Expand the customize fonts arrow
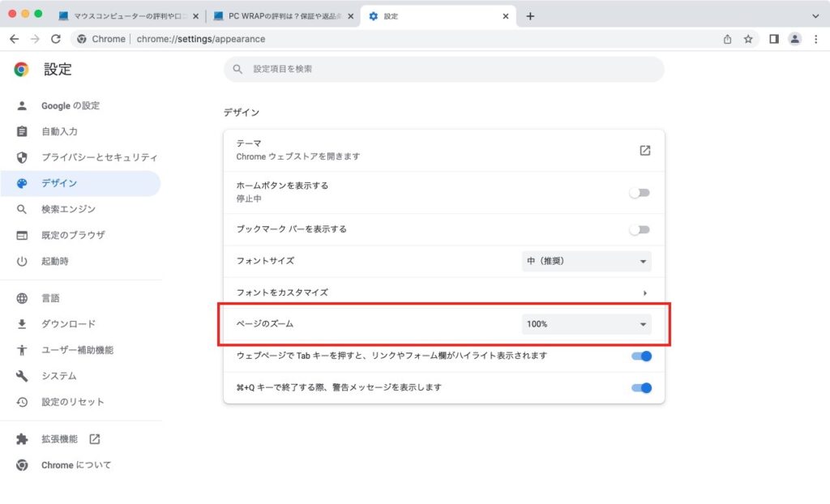 click(644, 293)
